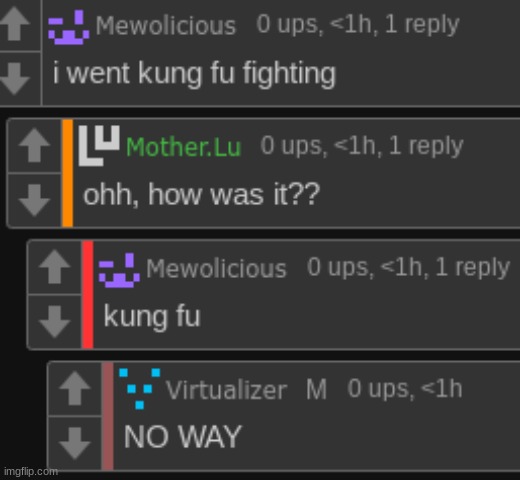
Task: Click the orange thread bar on Mother.Lu's reply
Action: coord(68,173)
